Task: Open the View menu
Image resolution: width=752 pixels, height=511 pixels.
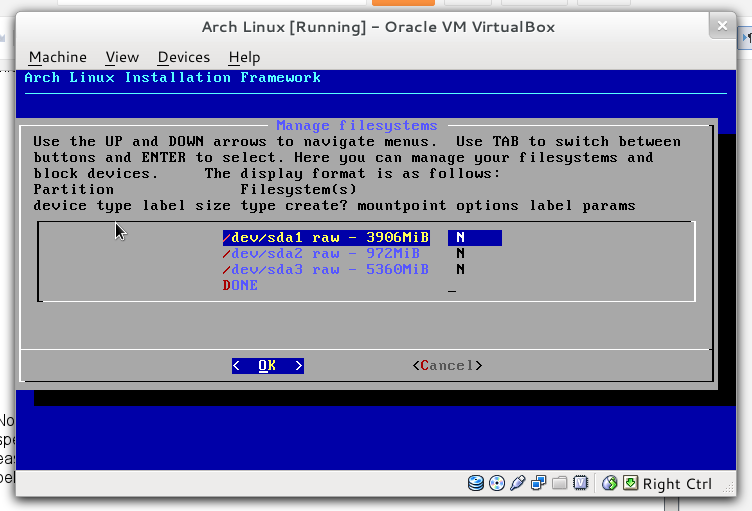Action: pos(122,57)
